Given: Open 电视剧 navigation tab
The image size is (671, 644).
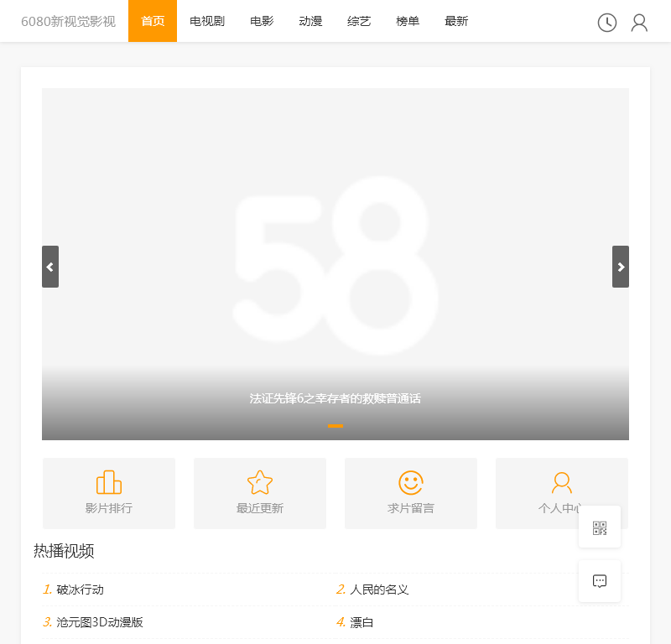Looking at the screenshot, I should (x=207, y=21).
